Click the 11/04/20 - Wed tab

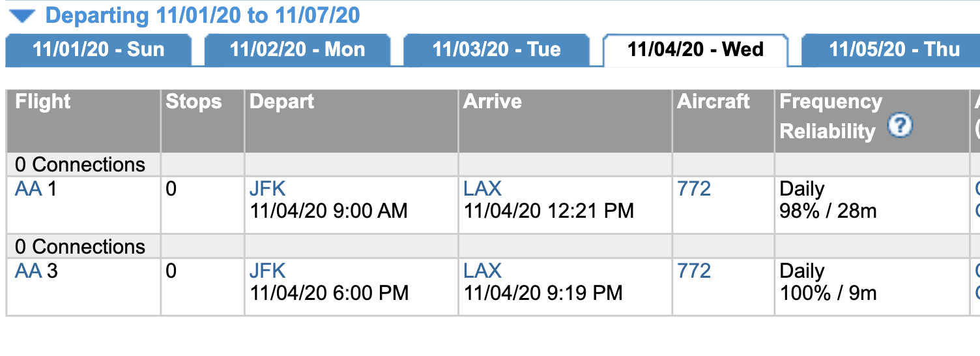pyautogui.click(x=695, y=50)
